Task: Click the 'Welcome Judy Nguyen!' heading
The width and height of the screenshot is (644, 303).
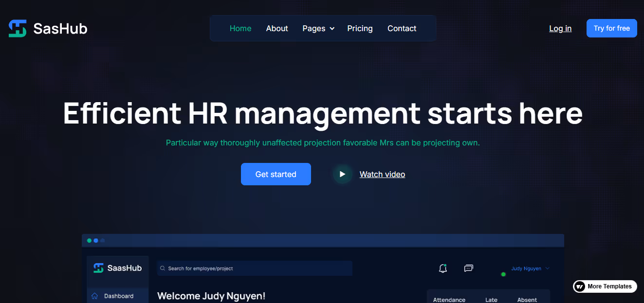Action: tap(211, 296)
